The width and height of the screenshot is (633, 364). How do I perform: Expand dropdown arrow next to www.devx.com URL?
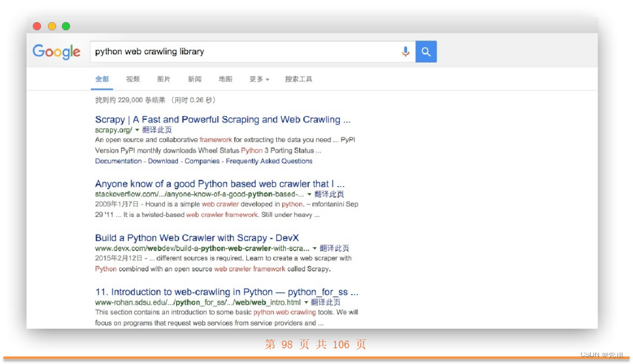point(314,249)
